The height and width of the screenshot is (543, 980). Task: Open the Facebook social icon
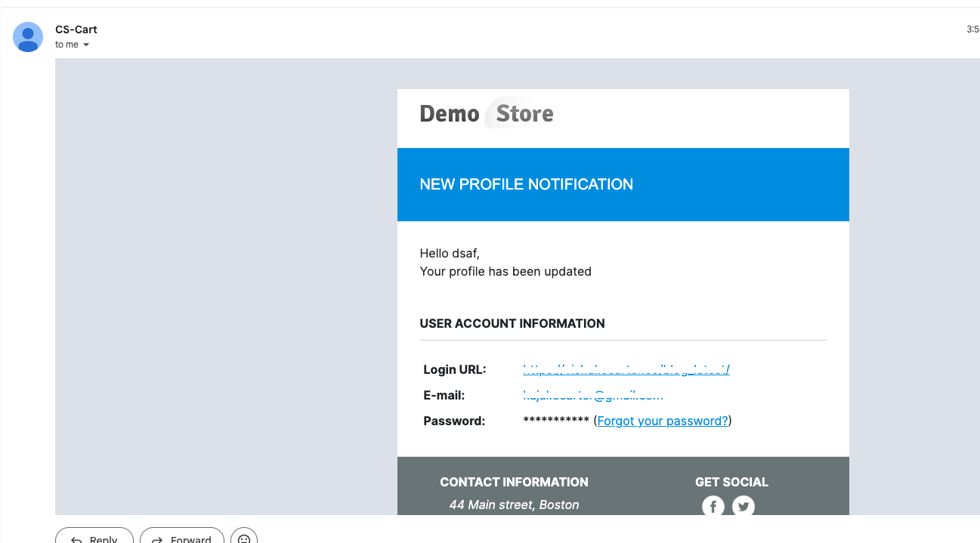click(713, 506)
